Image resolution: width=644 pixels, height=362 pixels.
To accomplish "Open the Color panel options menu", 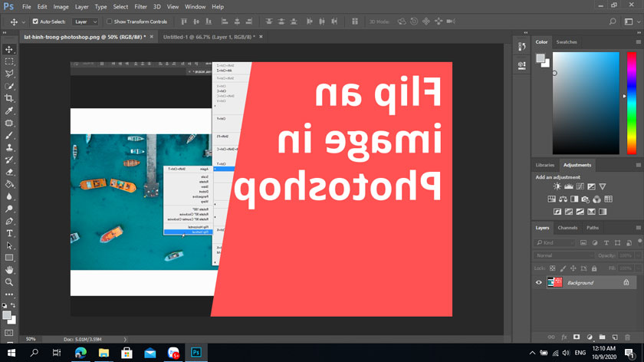I will (x=638, y=42).
